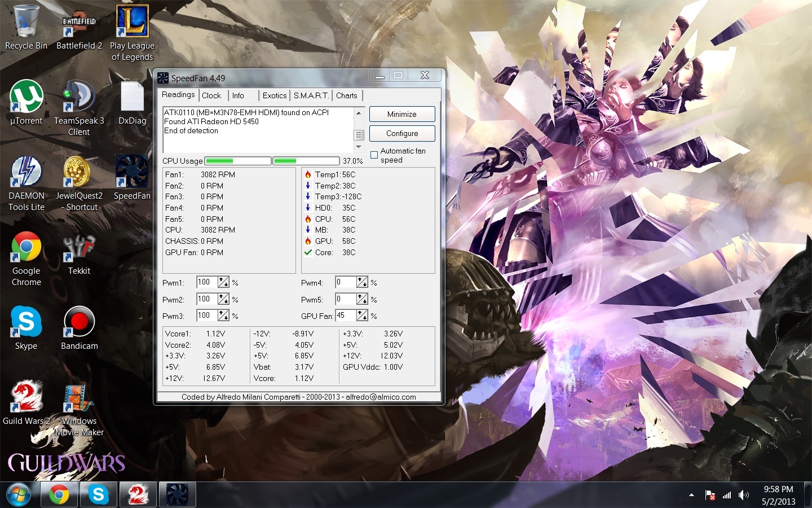Open the Exotics tab
This screenshot has height=508, width=812.
(275, 95)
